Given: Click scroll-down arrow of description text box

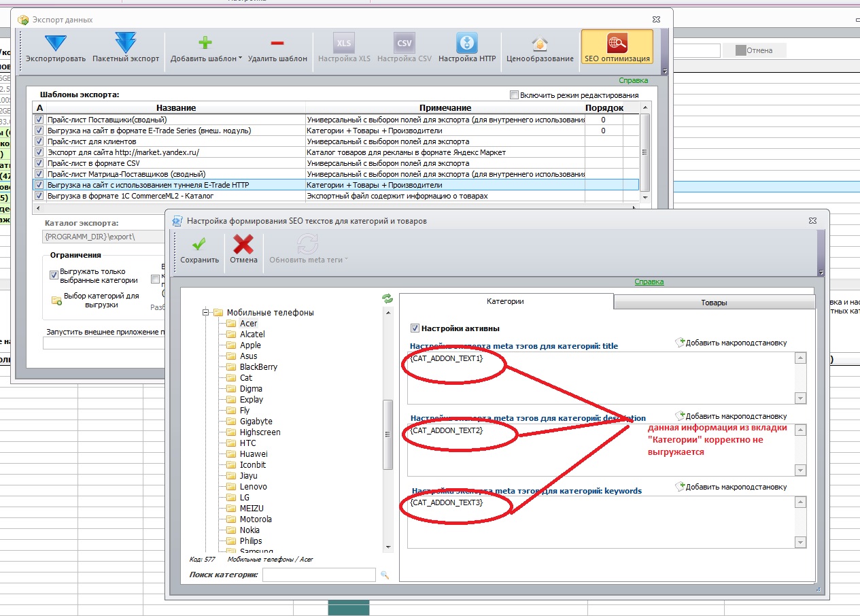Looking at the screenshot, I should tap(800, 470).
